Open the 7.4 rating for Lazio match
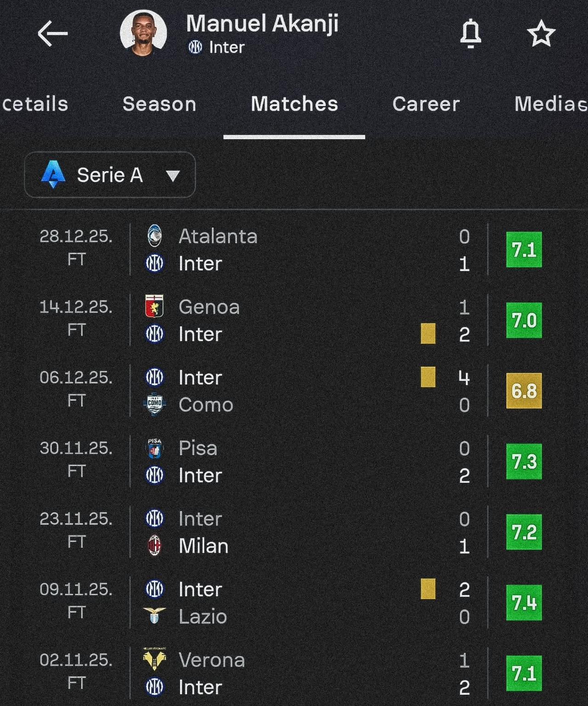Screen dimensions: 588x706 coord(524,603)
